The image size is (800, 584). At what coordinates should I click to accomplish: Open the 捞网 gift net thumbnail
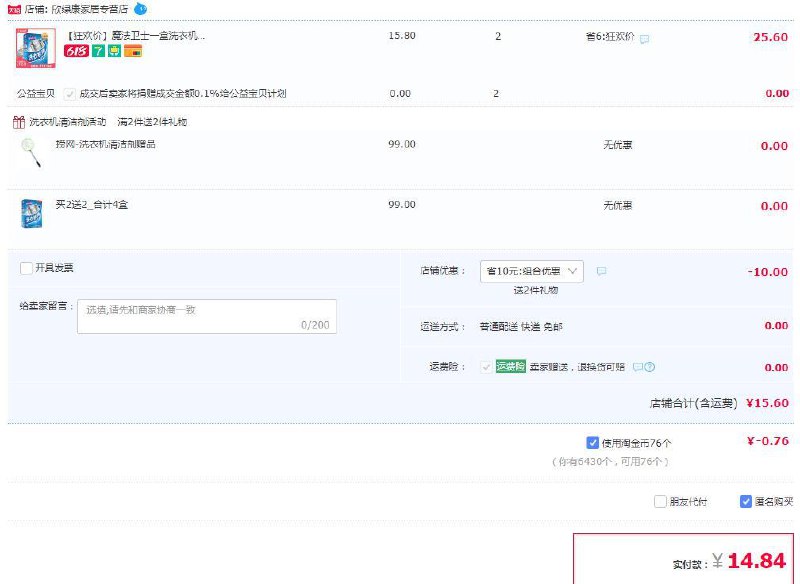31,153
